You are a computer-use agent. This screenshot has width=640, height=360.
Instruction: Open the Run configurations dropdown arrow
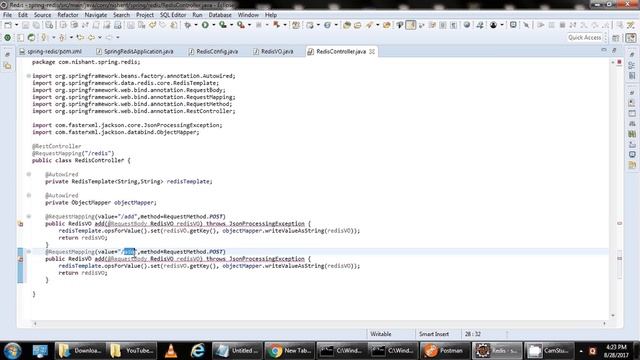[x=213, y=25]
